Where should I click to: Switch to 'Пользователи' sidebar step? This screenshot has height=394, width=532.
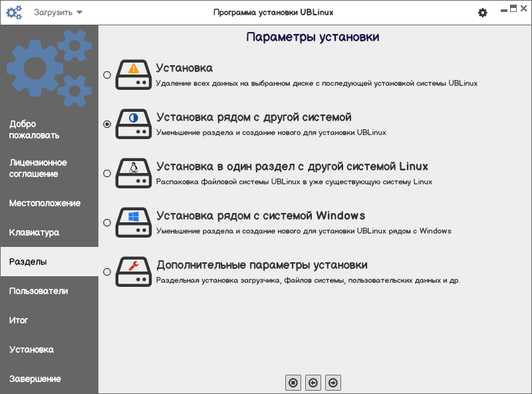[49, 291]
